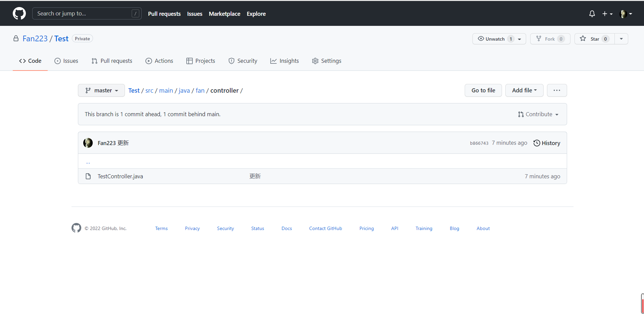Open TestController.java file

[x=120, y=176]
